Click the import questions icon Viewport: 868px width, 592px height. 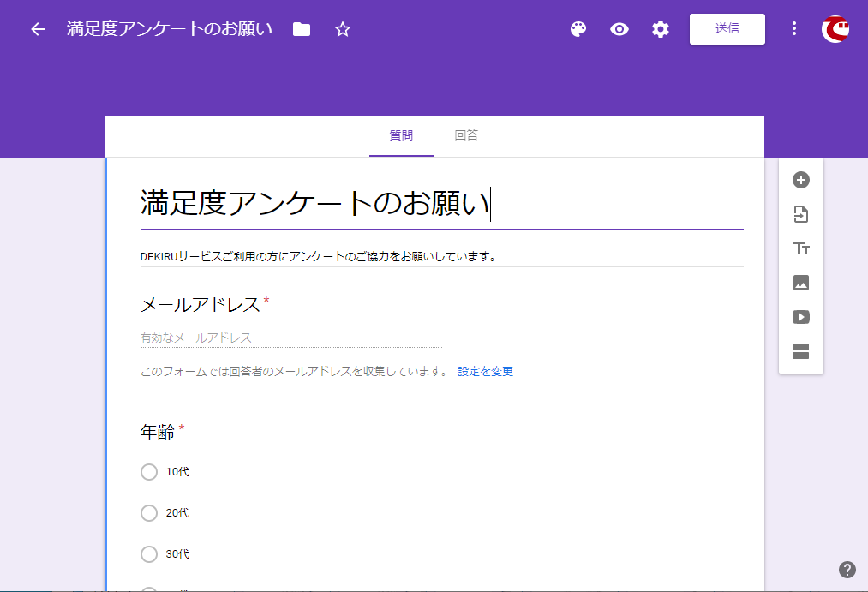pos(801,214)
